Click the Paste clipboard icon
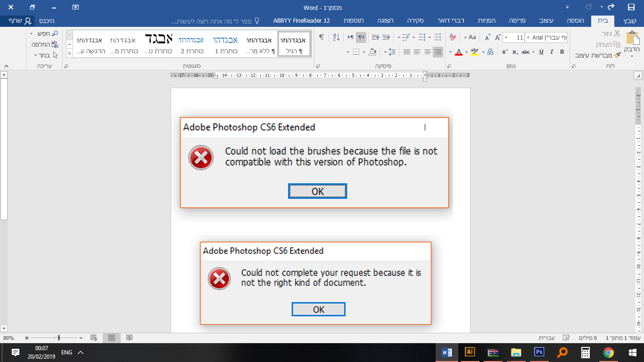This screenshot has height=362, width=644. tap(632, 39)
